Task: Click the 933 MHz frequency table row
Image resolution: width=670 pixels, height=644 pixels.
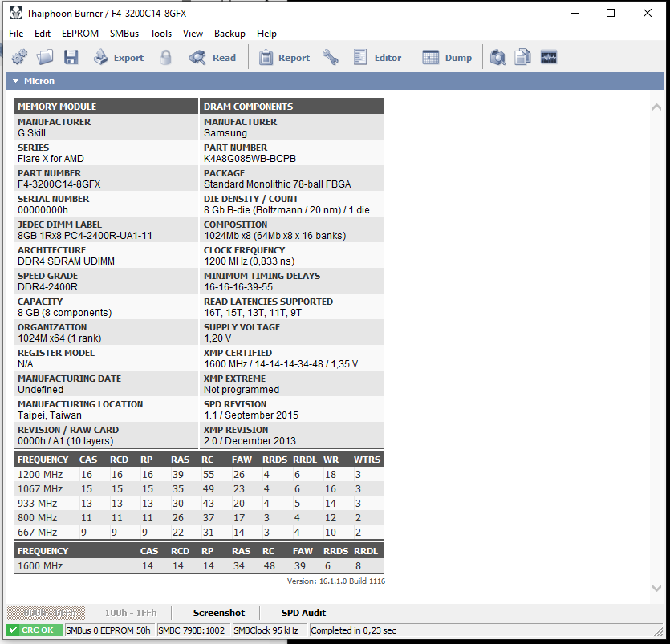Action: 199,504
